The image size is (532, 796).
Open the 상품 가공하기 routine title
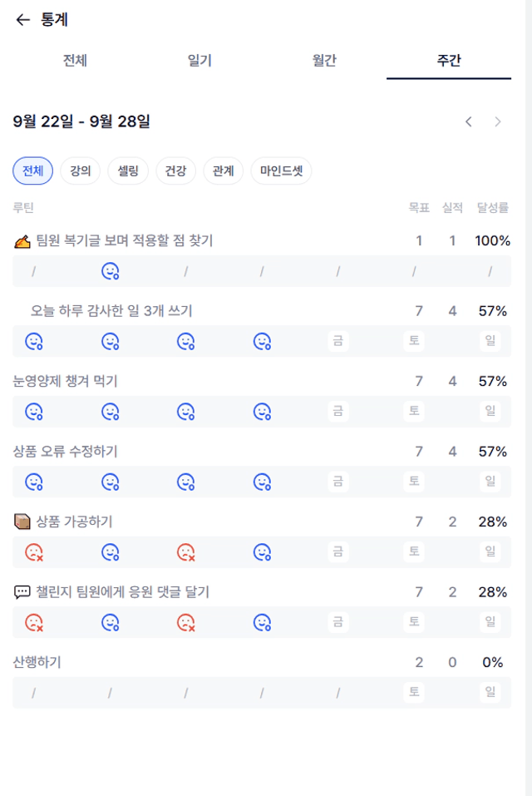[x=74, y=522]
